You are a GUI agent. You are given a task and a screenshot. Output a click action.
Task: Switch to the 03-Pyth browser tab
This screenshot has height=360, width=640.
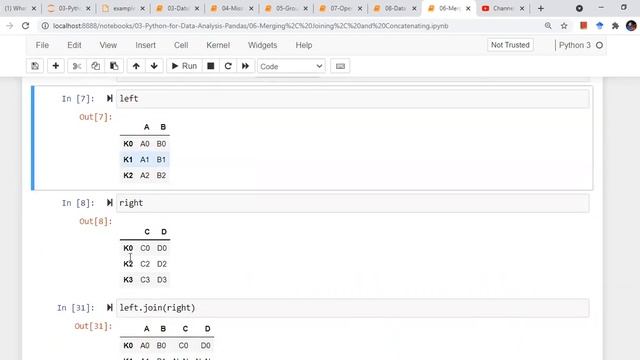[x=68, y=8]
